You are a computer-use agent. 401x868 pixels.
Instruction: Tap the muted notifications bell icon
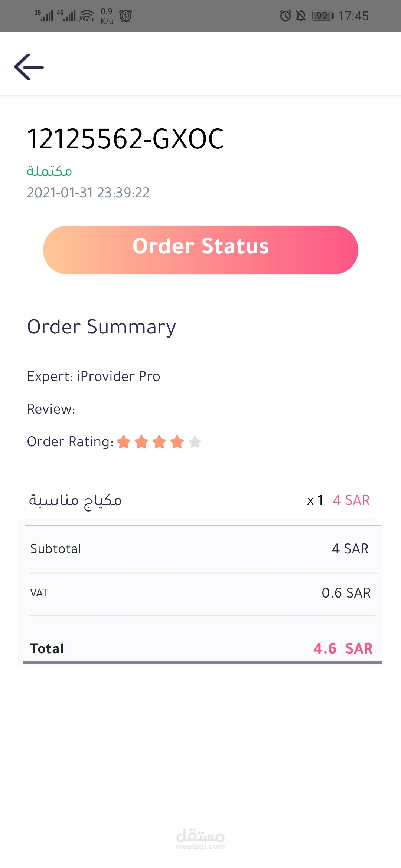301,16
